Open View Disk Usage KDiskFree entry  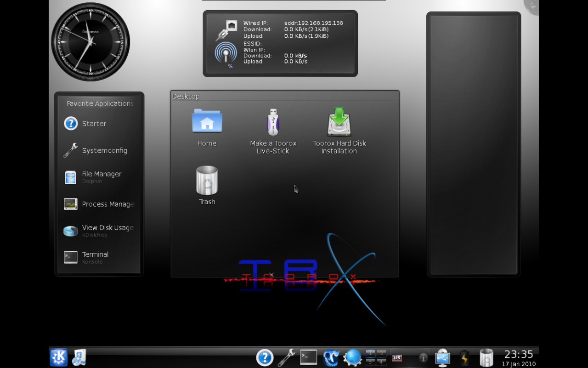coord(99,231)
